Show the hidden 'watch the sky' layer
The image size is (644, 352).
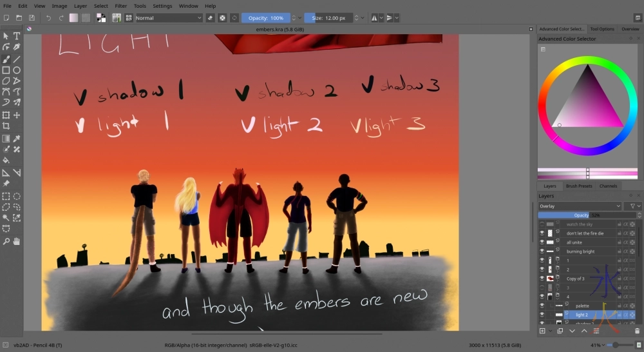[542, 224]
